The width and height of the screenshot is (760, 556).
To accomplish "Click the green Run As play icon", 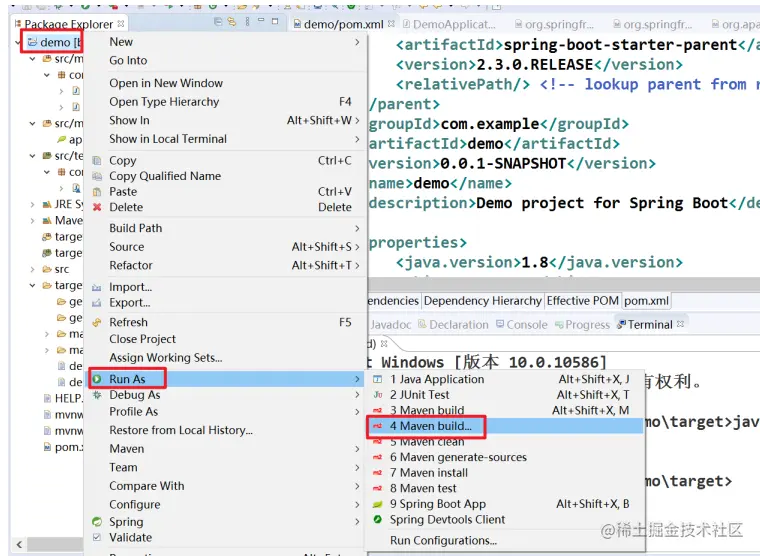I will (97, 379).
